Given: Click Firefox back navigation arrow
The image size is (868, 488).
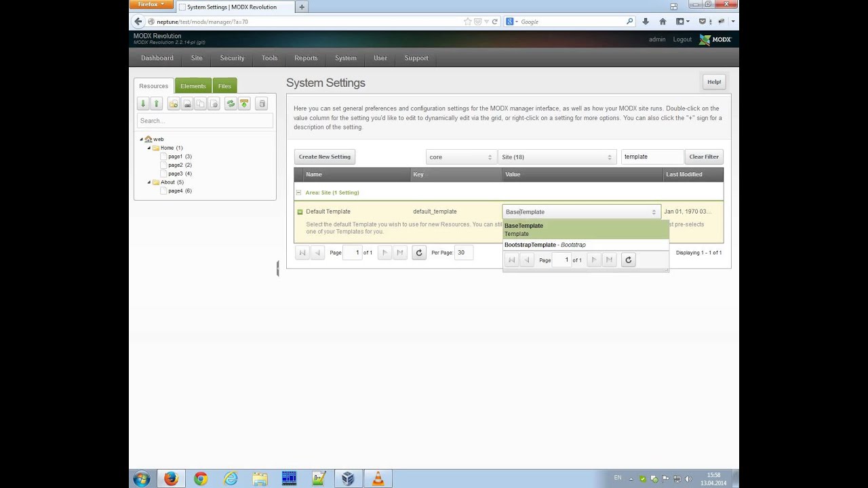Looking at the screenshot, I should pyautogui.click(x=138, y=21).
